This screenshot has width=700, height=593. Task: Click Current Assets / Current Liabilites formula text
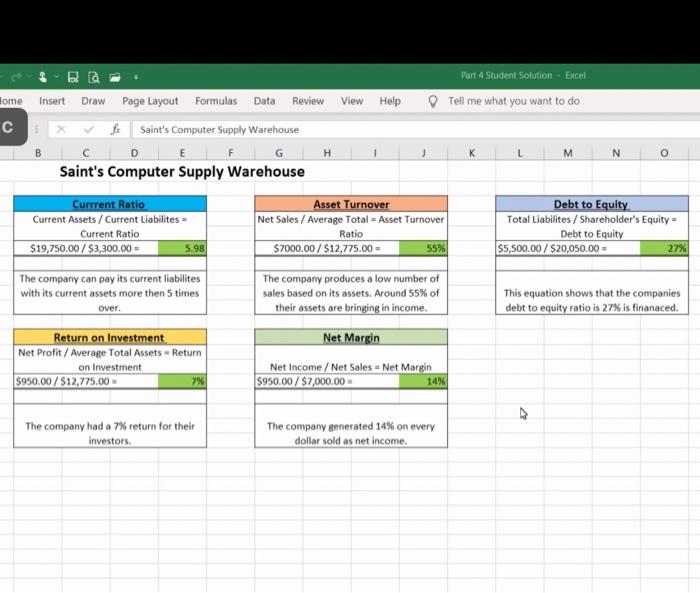tap(110, 226)
